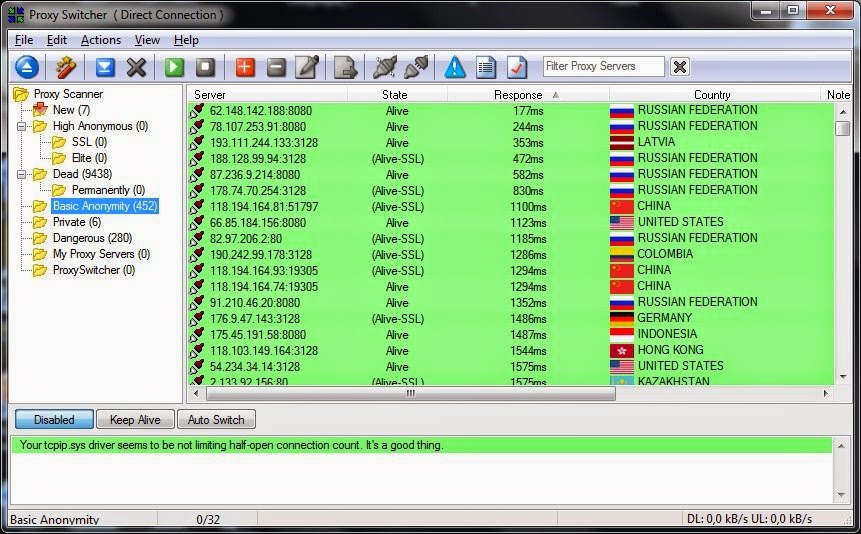
Task: Click the horizontal scrollbar right arrow
Action: pos(825,393)
